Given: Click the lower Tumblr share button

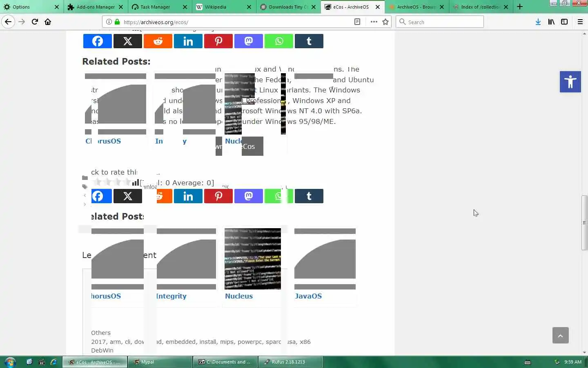Looking at the screenshot, I should 309,196.
